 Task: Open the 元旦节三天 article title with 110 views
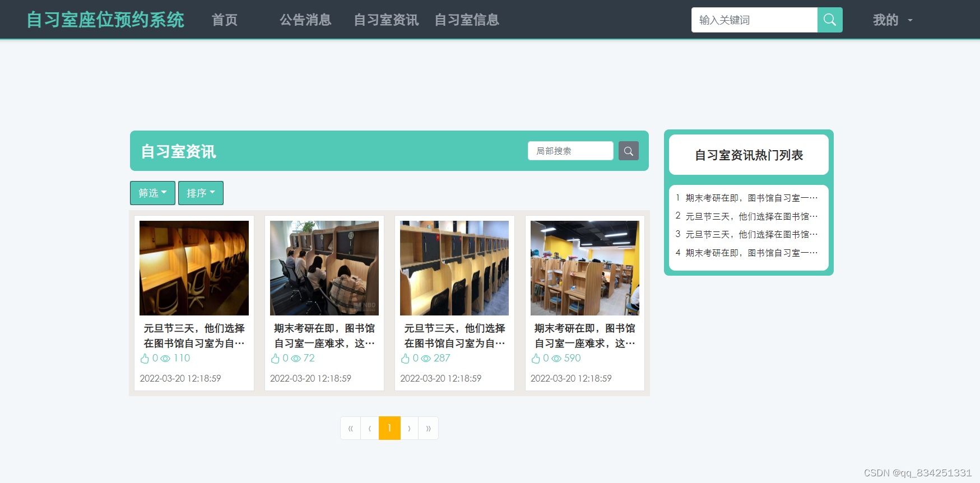point(194,336)
